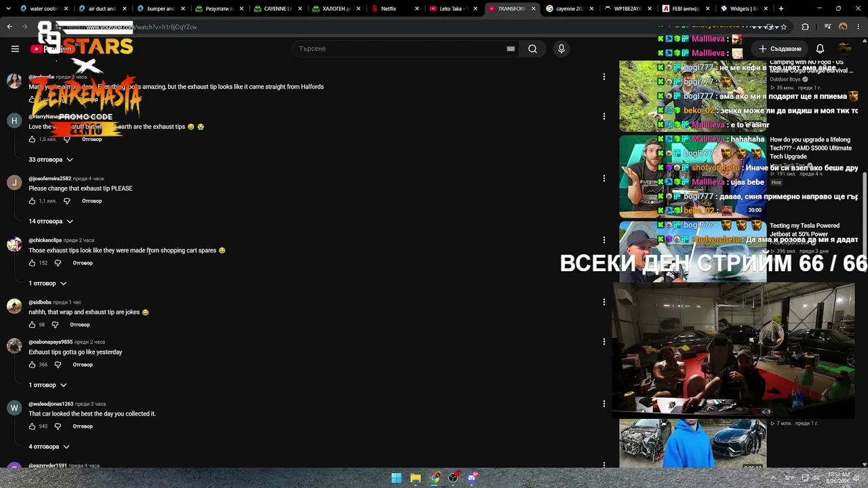
Task: Expand the 33 replies thread
Action: click(x=50, y=160)
